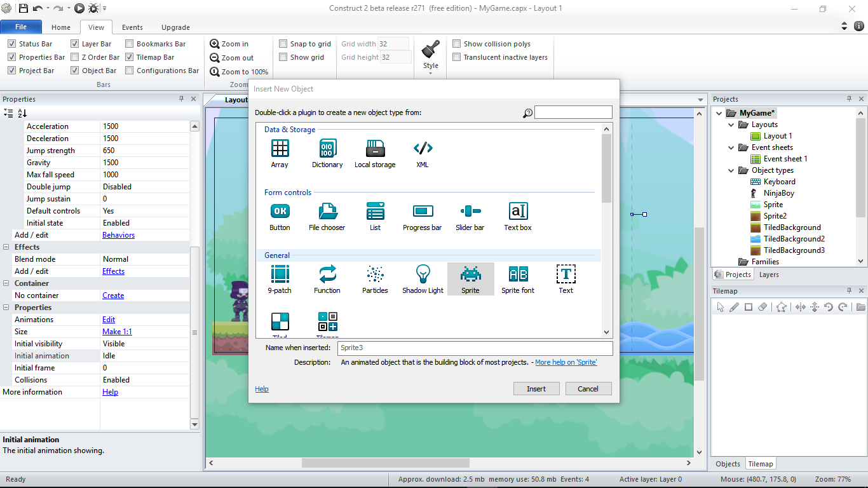Select the Particles plugin icon
The image size is (868, 488).
[375, 274]
